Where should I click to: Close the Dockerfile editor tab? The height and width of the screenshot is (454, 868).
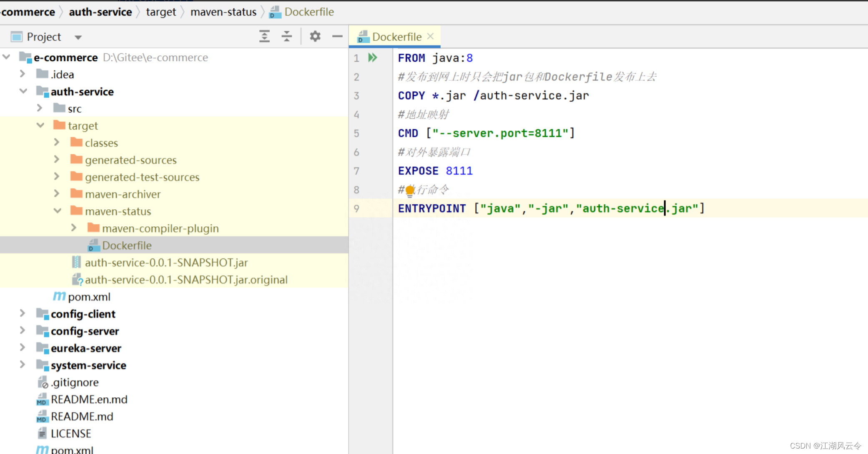[431, 36]
